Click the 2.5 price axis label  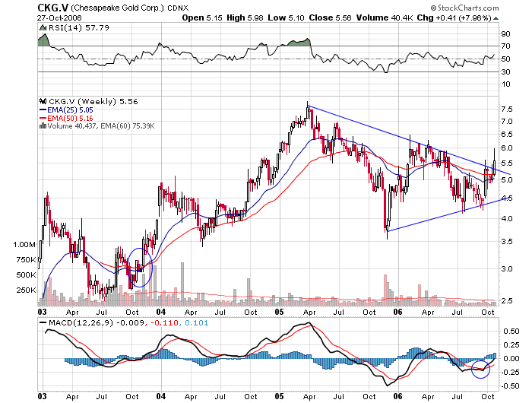507,301
